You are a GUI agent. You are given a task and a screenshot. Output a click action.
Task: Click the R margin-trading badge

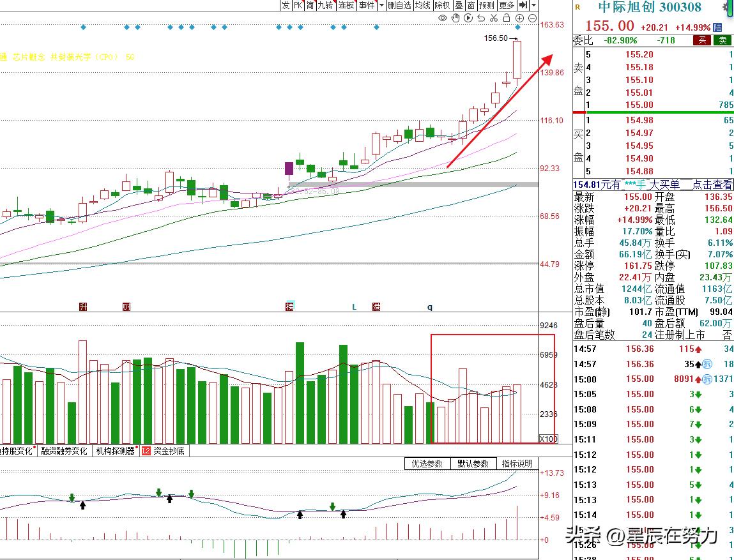pyautogui.click(x=577, y=7)
